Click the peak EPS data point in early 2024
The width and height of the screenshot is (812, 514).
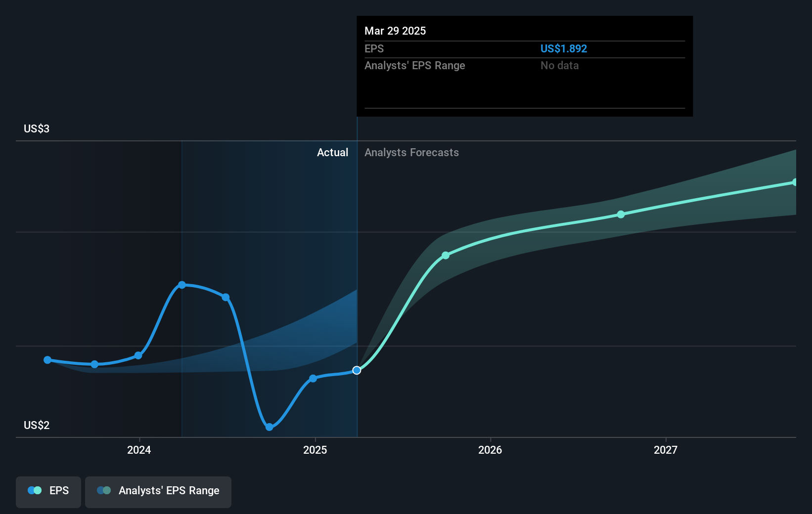(182, 285)
